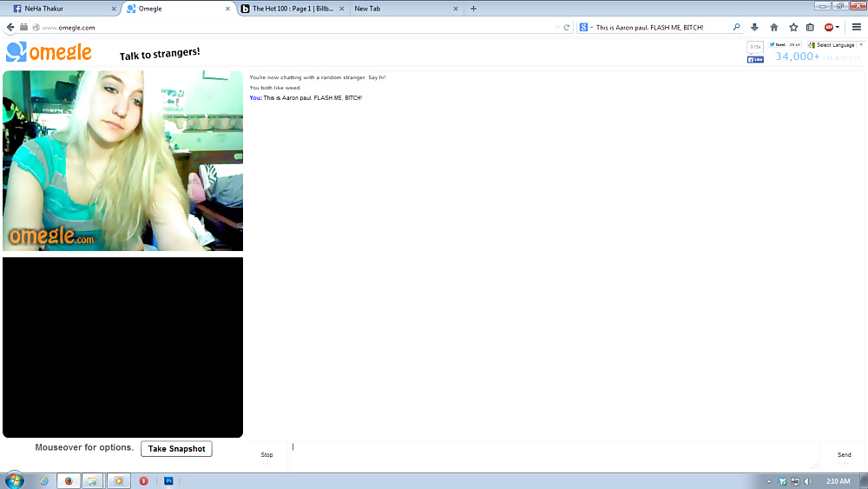The image size is (868, 489).
Task: Open Google search engine dropdown
Action: coord(586,27)
